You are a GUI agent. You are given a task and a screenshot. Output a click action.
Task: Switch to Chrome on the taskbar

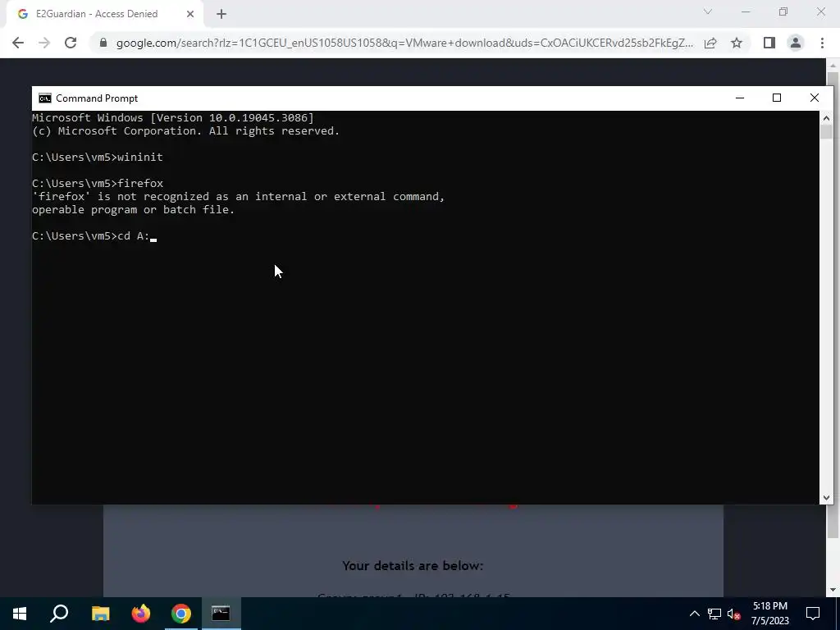tap(181, 614)
